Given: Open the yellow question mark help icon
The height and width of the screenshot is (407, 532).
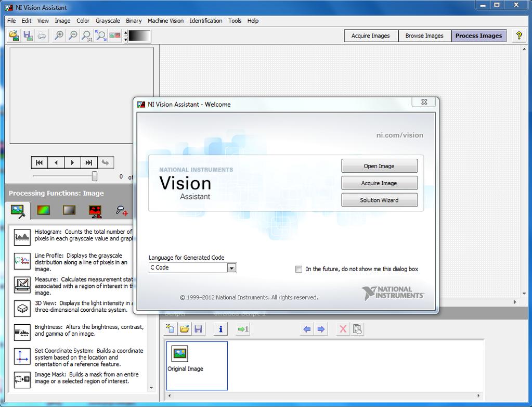Looking at the screenshot, I should (519, 35).
